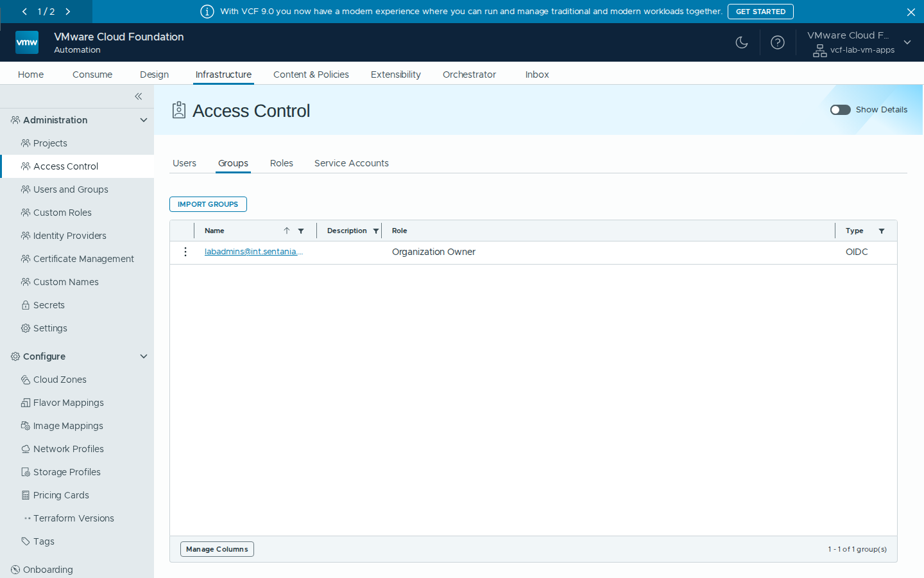This screenshot has height=578, width=924.
Task: Switch to the Users sub-tab
Action: pos(184,163)
